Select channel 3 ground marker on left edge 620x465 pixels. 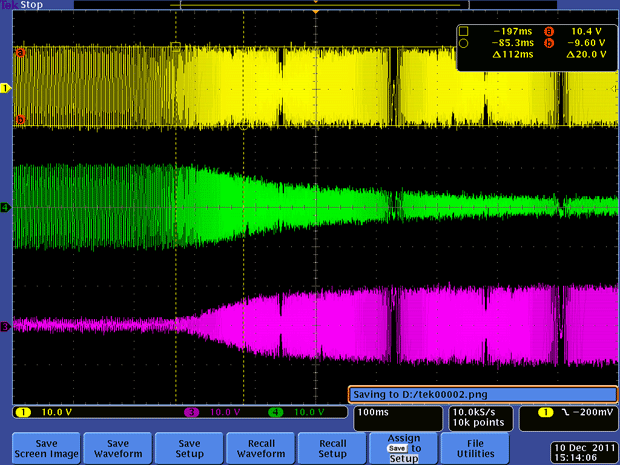point(6,327)
